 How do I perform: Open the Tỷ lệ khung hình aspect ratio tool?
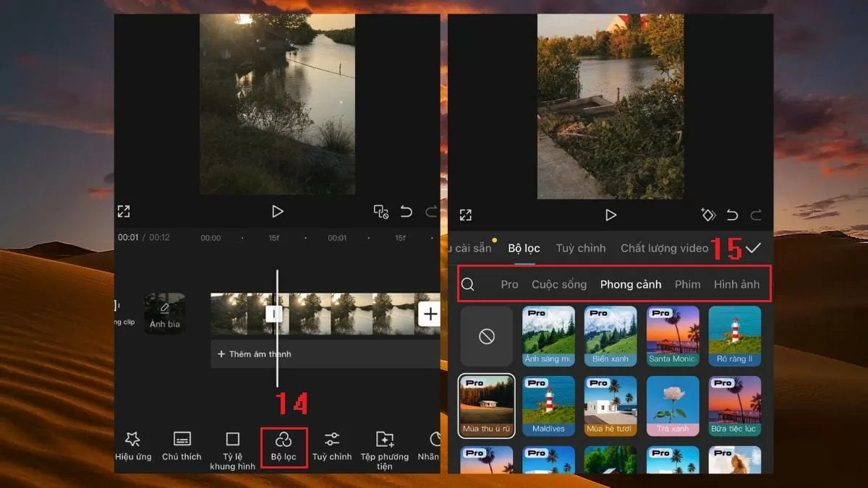pyautogui.click(x=232, y=447)
